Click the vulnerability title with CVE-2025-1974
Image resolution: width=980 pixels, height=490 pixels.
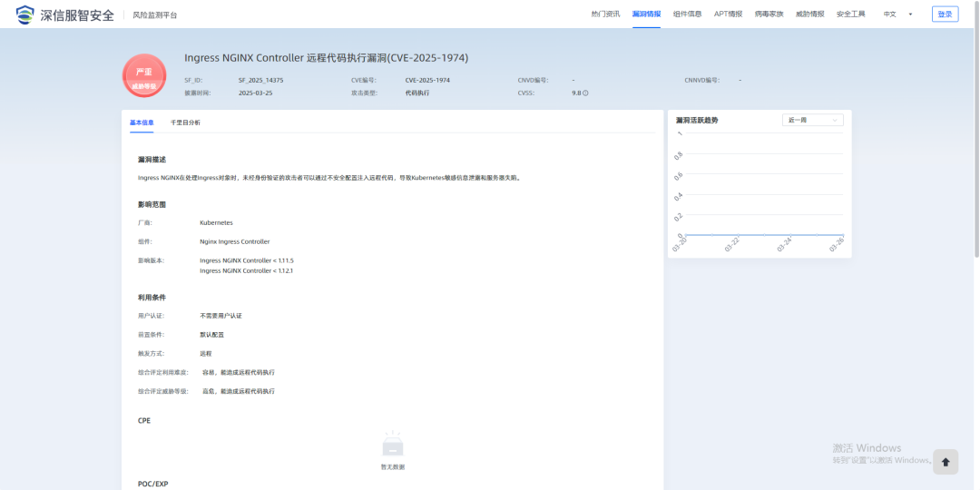pos(327,58)
